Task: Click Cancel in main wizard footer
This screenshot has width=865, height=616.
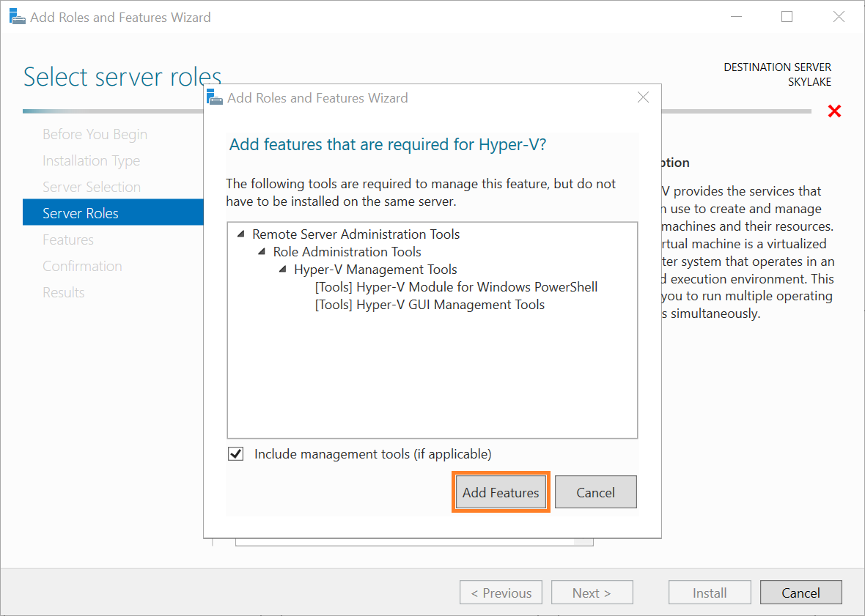Action: point(801,593)
